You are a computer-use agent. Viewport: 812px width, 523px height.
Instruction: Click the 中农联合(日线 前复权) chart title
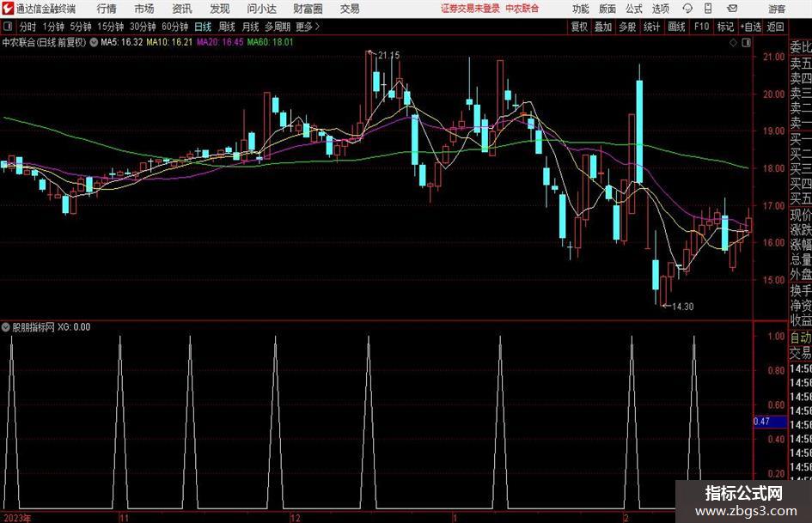pyautogui.click(x=44, y=42)
